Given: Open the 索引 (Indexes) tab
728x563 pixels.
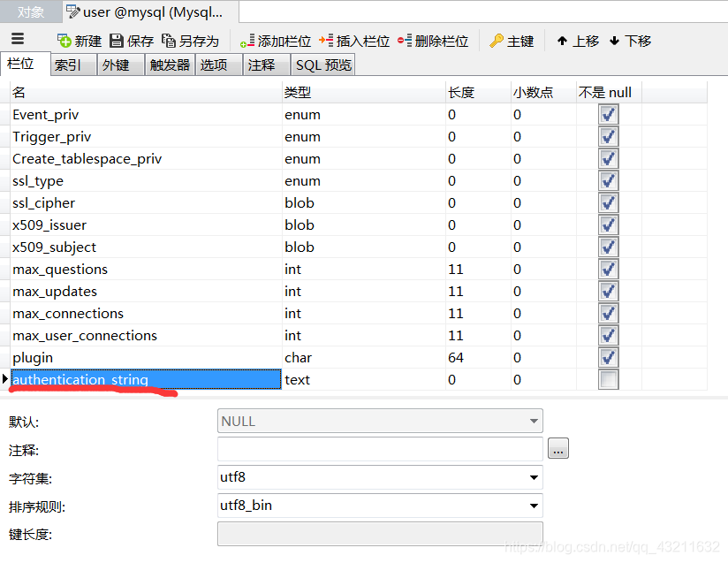Looking at the screenshot, I should (73, 65).
